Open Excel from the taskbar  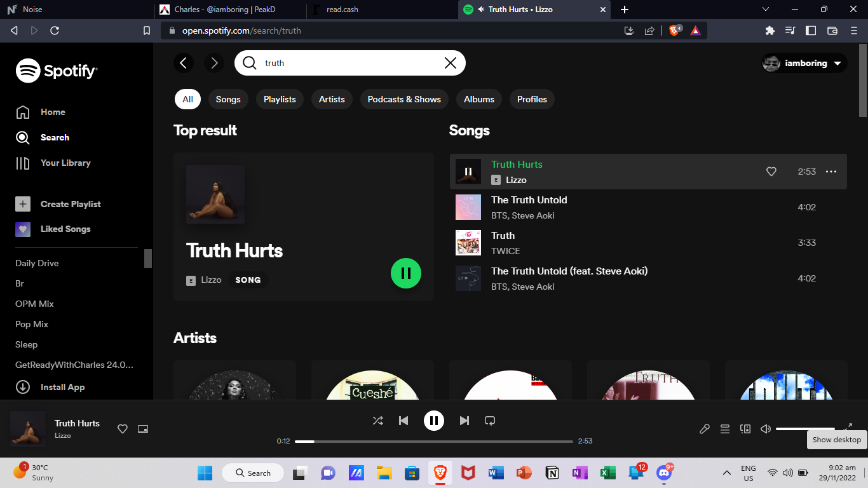[608, 473]
